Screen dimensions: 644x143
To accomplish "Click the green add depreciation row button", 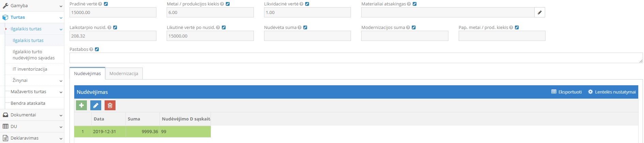I will coord(81,105).
